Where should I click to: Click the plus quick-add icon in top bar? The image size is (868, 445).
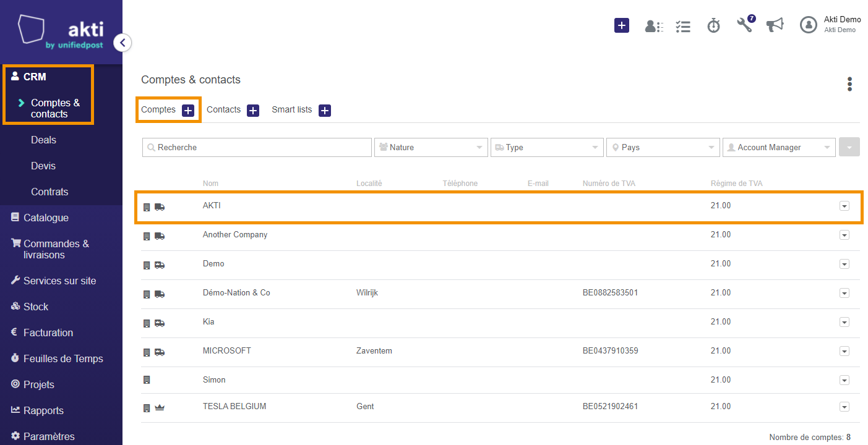point(622,25)
